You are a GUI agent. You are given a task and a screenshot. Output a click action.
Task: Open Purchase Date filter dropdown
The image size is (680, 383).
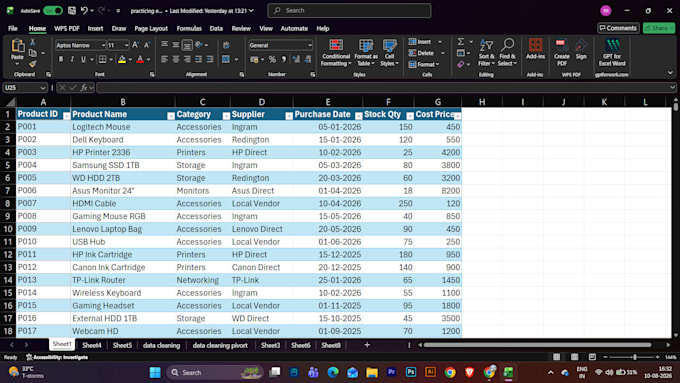point(358,116)
